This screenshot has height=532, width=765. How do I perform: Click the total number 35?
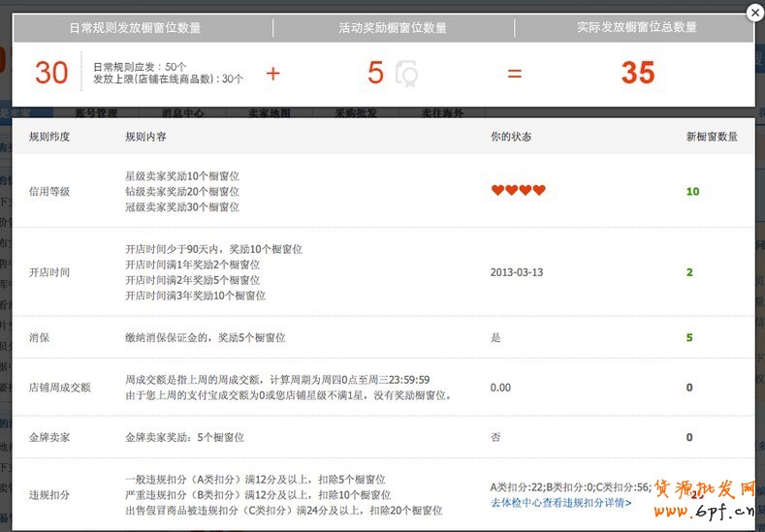(637, 74)
